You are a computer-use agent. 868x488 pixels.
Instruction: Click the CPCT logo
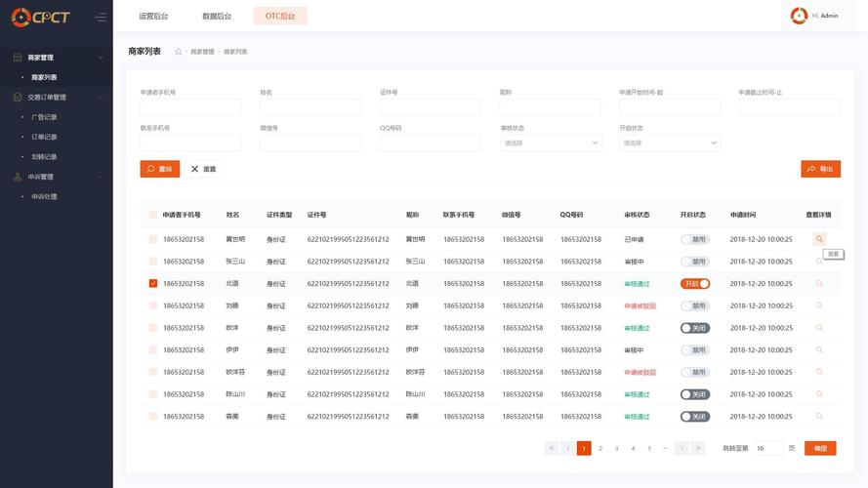tap(40, 18)
